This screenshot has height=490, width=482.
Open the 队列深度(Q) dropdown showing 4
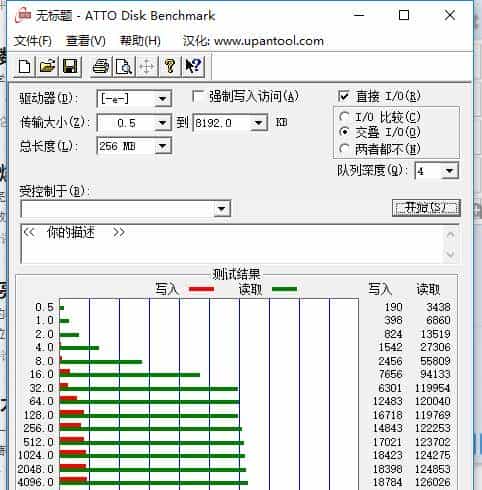(x=450, y=171)
